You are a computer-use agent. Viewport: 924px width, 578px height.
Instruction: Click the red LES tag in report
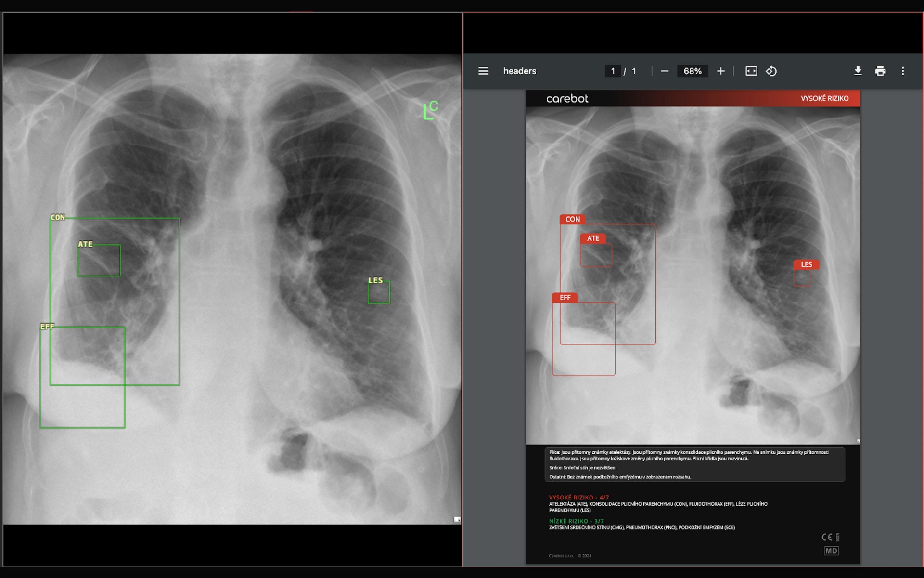click(806, 264)
